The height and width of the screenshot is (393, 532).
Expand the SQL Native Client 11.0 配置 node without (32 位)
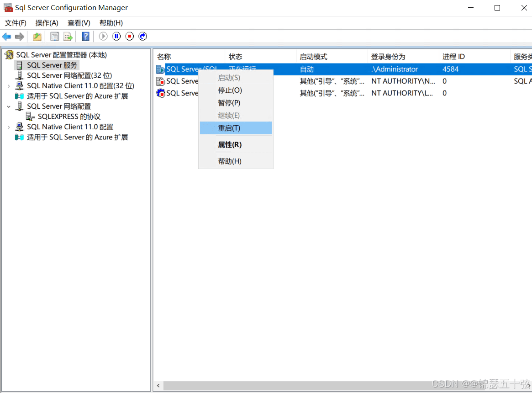tap(9, 127)
